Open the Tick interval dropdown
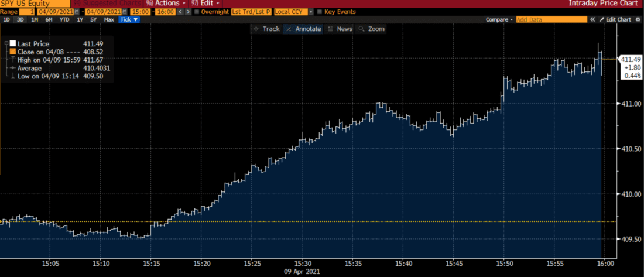Image resolution: width=644 pixels, height=277 pixels. point(129,19)
